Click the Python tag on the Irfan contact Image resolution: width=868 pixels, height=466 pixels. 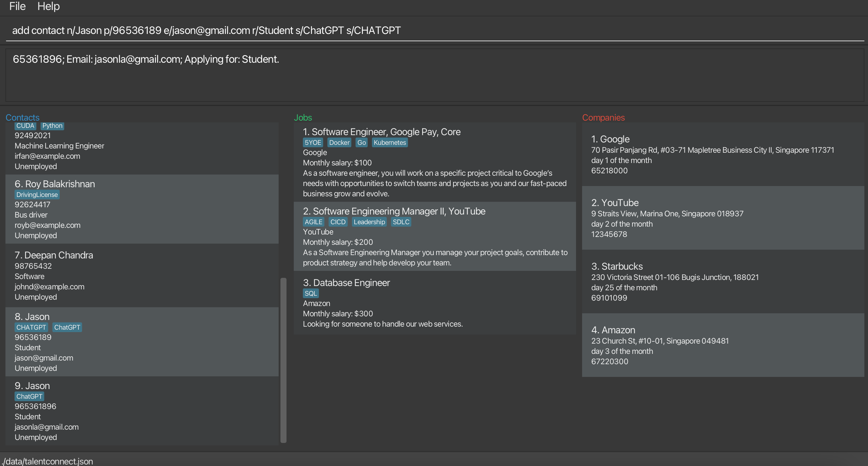(52, 126)
